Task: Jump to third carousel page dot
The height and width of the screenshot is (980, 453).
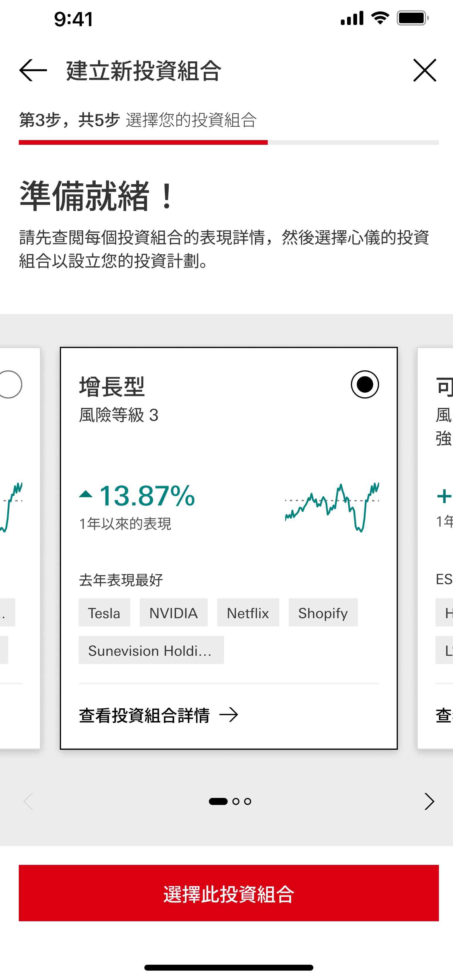Action: click(247, 801)
